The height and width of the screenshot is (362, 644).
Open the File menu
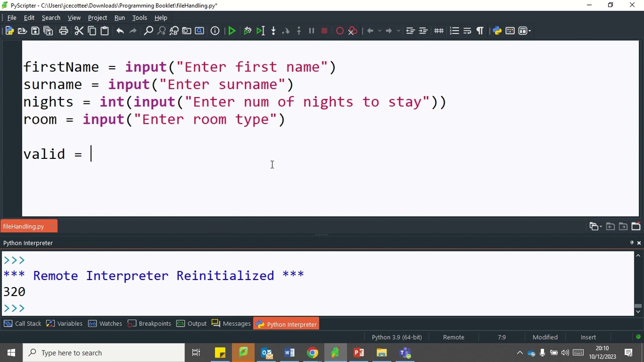(x=12, y=18)
